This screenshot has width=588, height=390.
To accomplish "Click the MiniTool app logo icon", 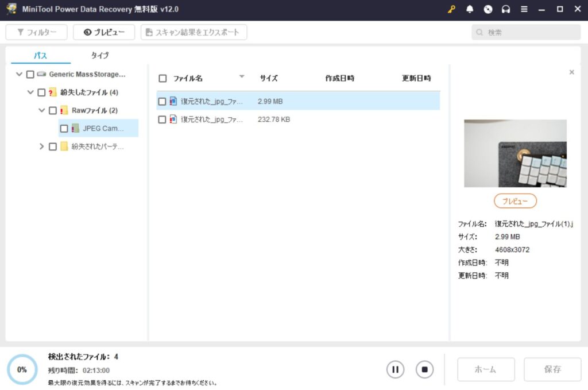I will [11, 9].
